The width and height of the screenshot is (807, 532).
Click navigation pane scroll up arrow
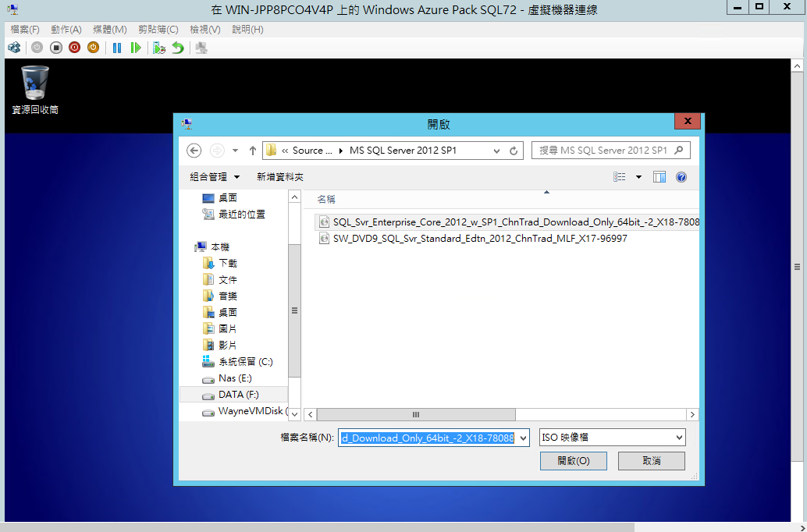coord(294,197)
